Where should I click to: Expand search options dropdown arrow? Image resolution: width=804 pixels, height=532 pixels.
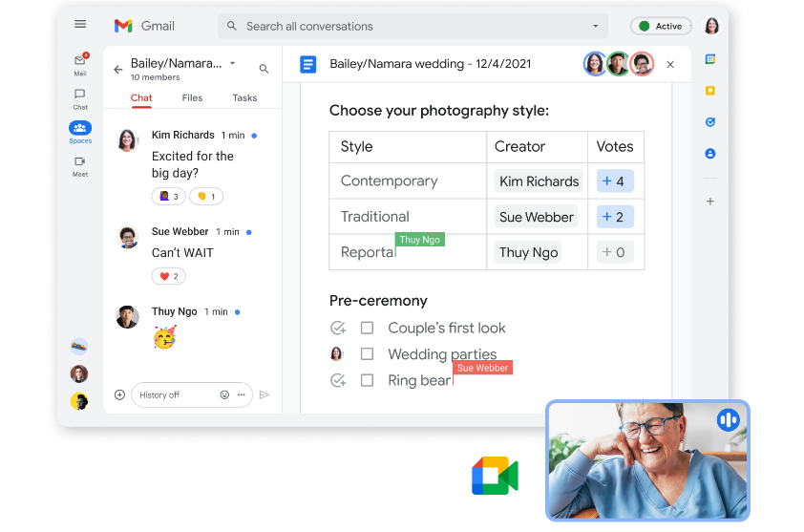click(x=595, y=26)
